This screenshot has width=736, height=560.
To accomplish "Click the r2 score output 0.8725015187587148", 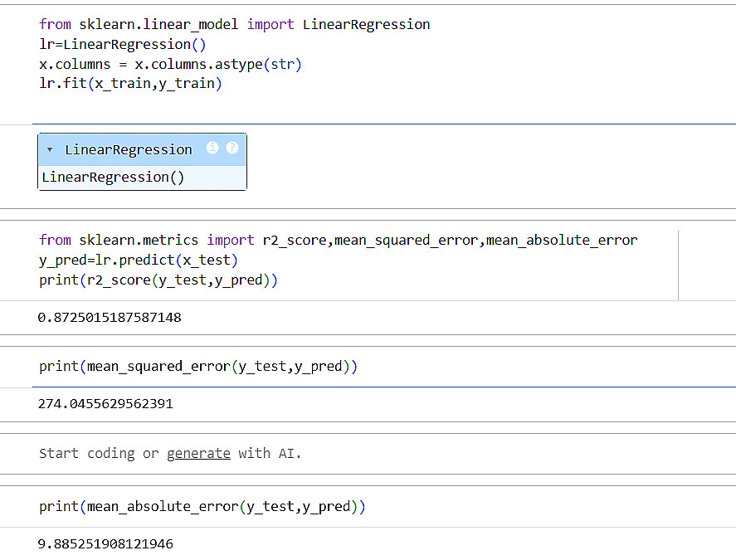I will [x=110, y=318].
